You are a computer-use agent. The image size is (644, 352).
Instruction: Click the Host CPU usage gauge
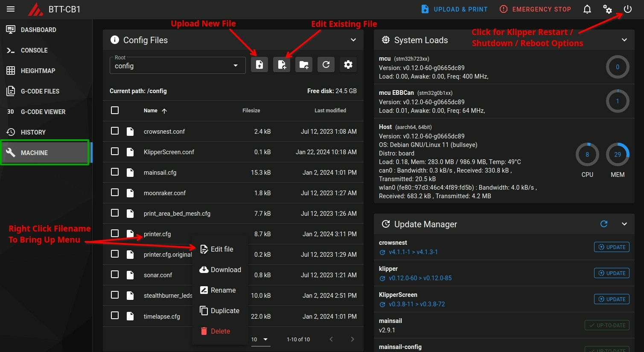pyautogui.click(x=587, y=155)
